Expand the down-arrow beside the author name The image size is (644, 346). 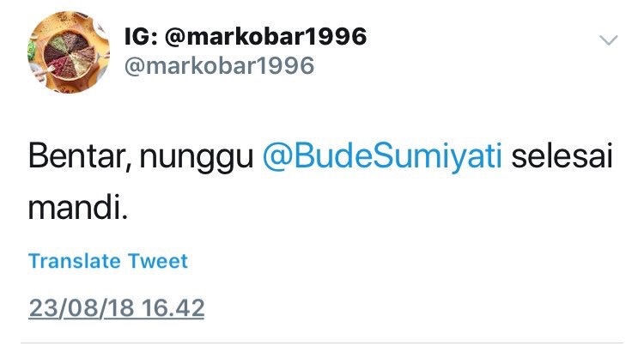click(608, 40)
